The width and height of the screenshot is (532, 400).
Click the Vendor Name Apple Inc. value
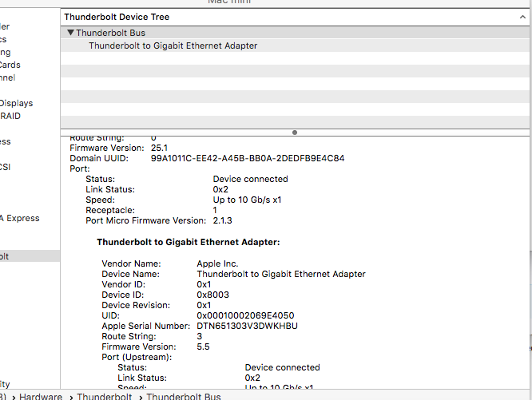click(x=217, y=263)
